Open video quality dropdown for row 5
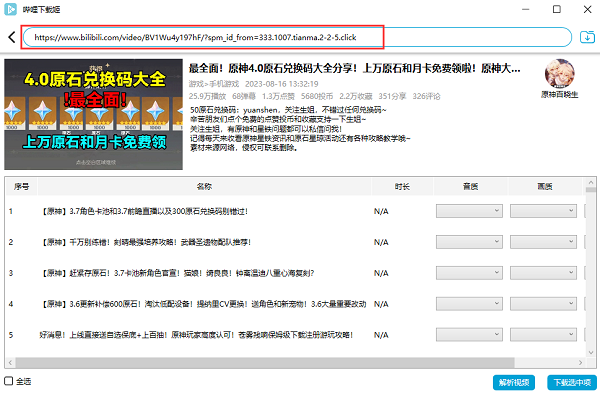600x397 pixels. point(543,335)
